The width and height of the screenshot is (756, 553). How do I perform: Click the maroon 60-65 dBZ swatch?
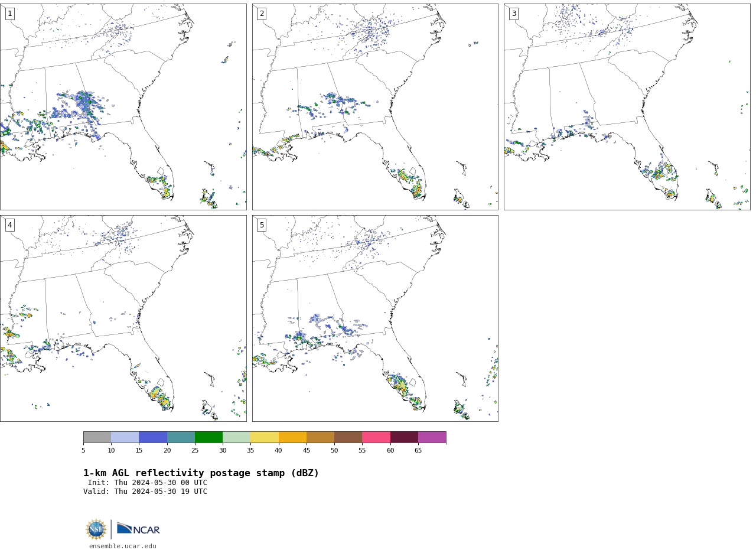point(404,437)
